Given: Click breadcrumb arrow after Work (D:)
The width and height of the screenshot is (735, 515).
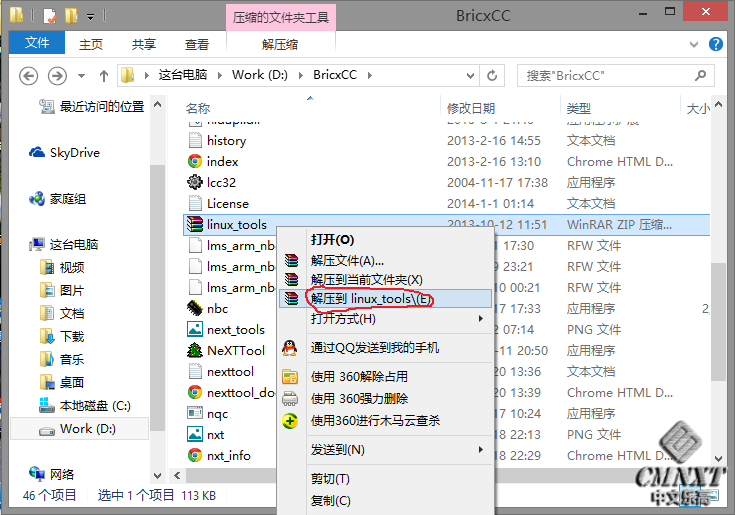Looking at the screenshot, I should coord(300,75).
